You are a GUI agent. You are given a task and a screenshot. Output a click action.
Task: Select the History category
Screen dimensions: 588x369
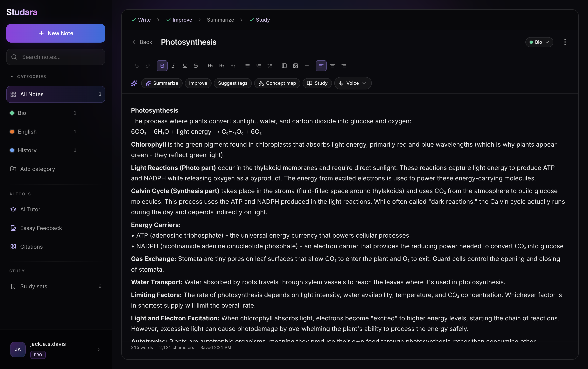pyautogui.click(x=43, y=150)
